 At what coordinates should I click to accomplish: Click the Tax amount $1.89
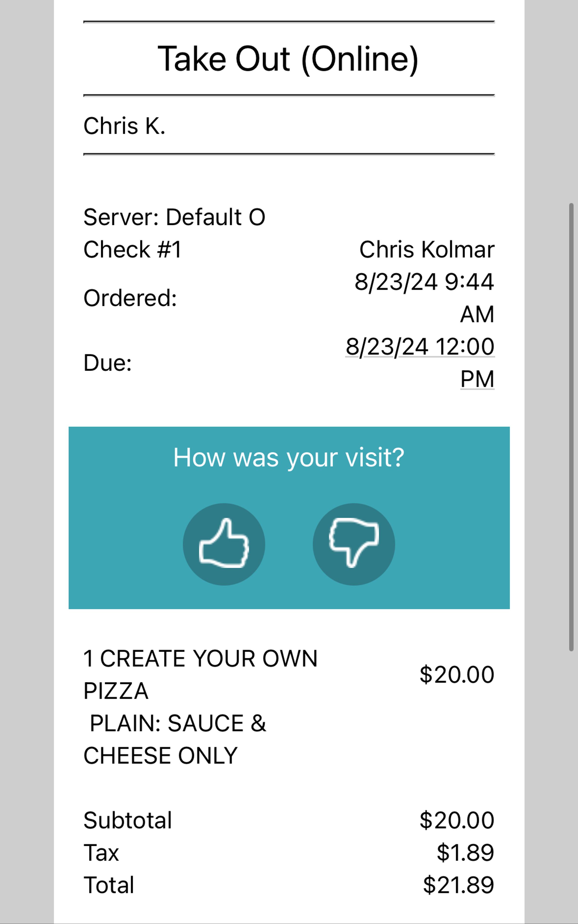465,852
